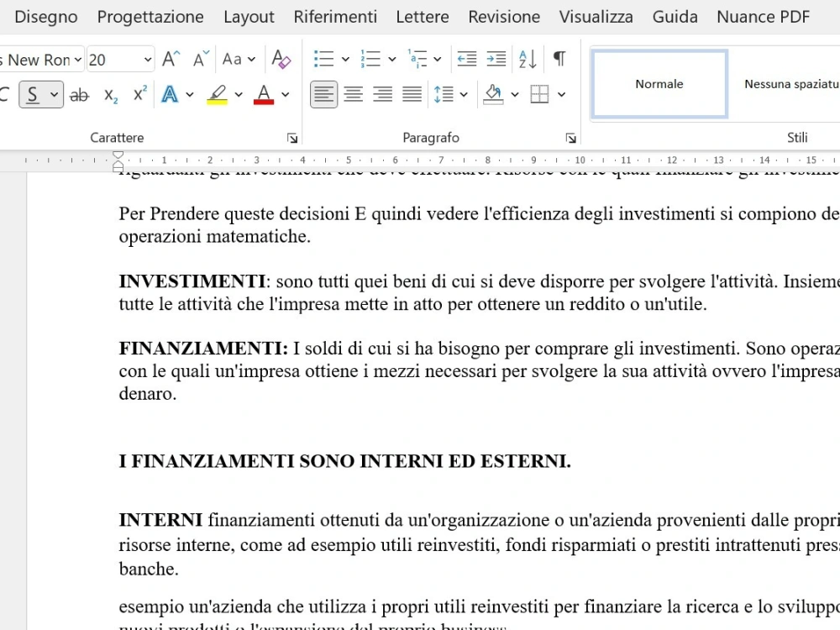Open the Disegno tab
The image size is (840, 630).
46,17
